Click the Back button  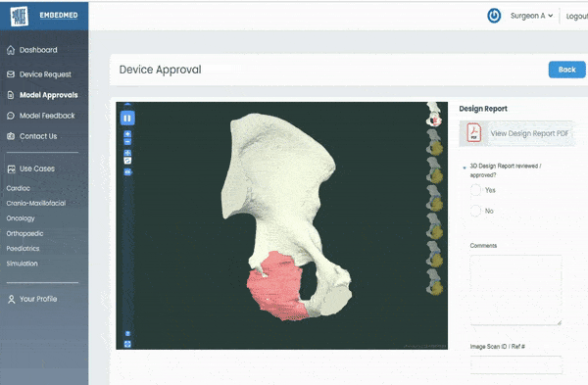566,70
